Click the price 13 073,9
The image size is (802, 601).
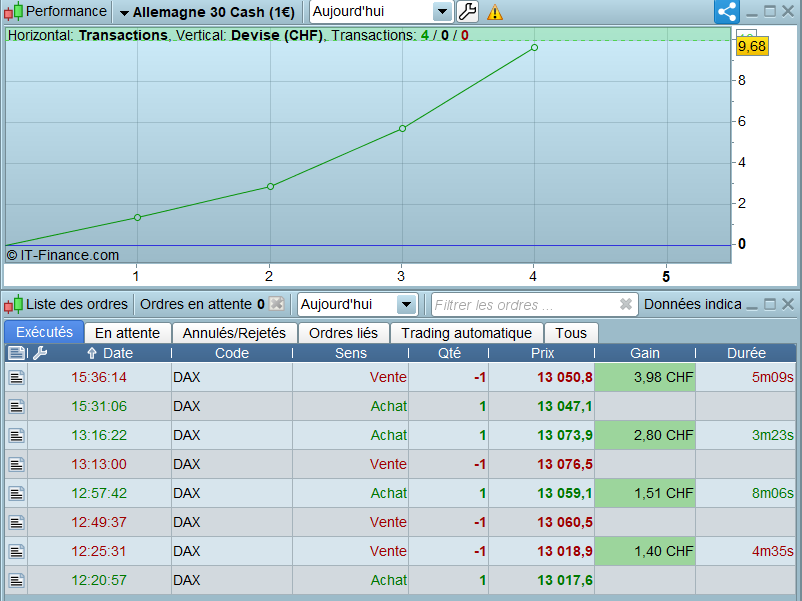click(x=565, y=435)
